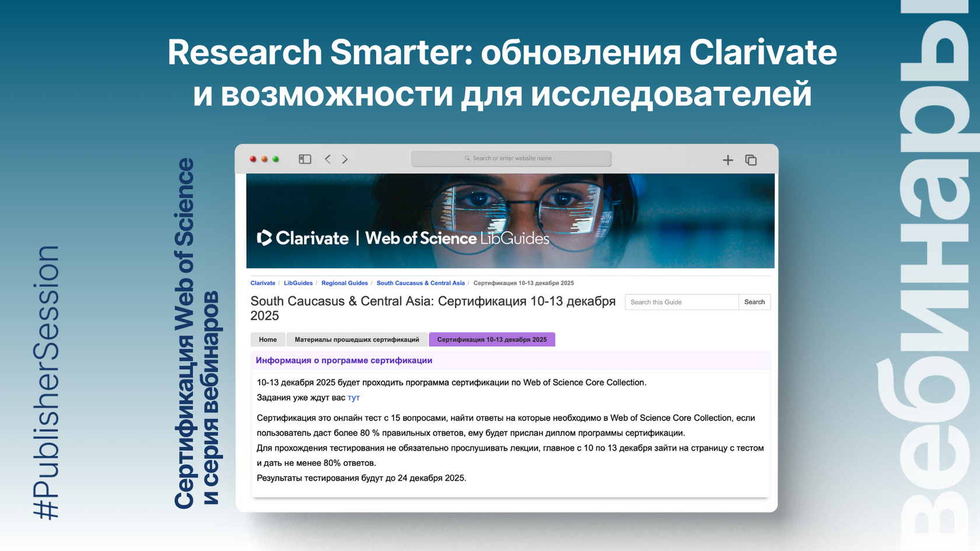Image resolution: width=980 pixels, height=551 pixels.
Task: Click the slide title "Research Smarter"
Action: pos(320,52)
